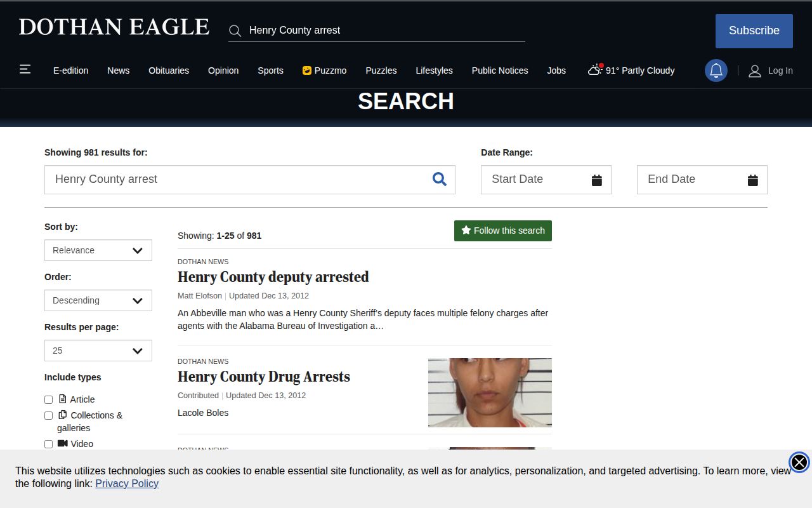812x508 pixels.
Task: Click the Log In link
Action: click(x=780, y=70)
